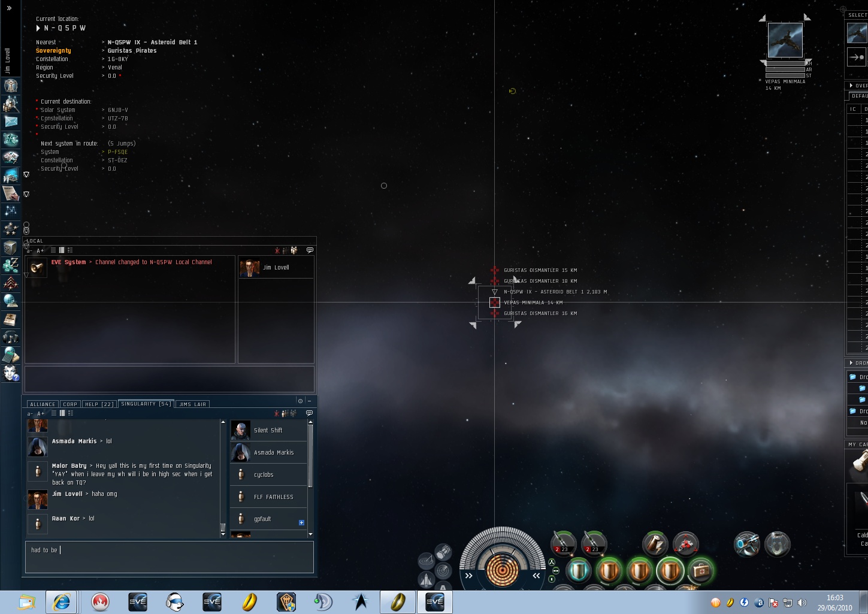
Task: Activate the teal shield module
Action: tap(579, 570)
